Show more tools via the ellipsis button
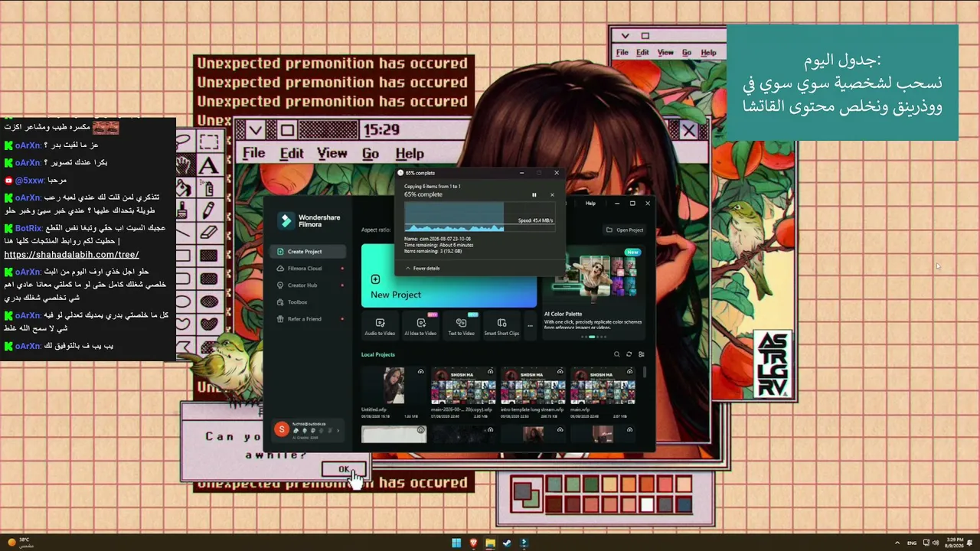 [530, 327]
